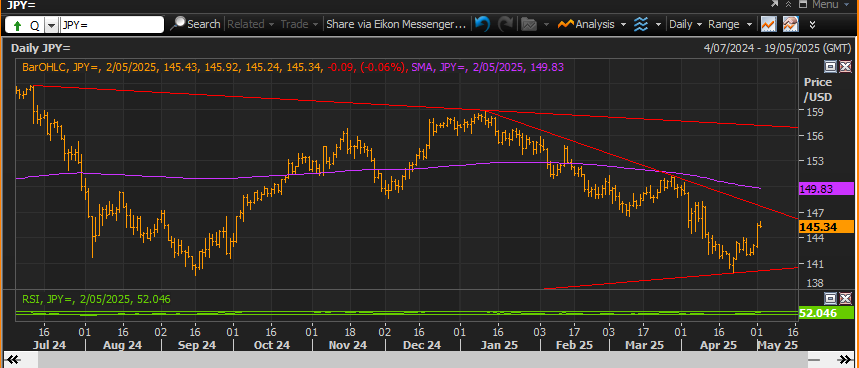Viewport: 859px width, 368px height.
Task: Click the Feb 25 time axis label
Action: (574, 346)
